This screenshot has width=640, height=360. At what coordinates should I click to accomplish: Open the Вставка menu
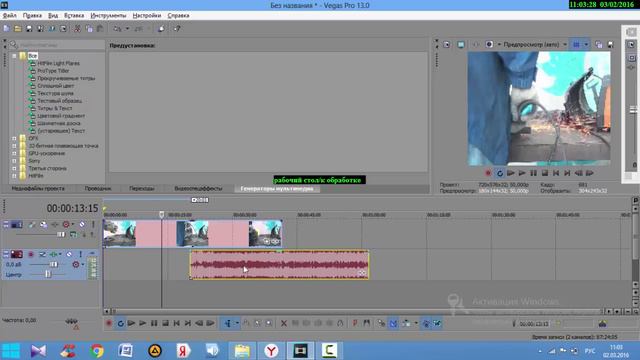(x=74, y=16)
